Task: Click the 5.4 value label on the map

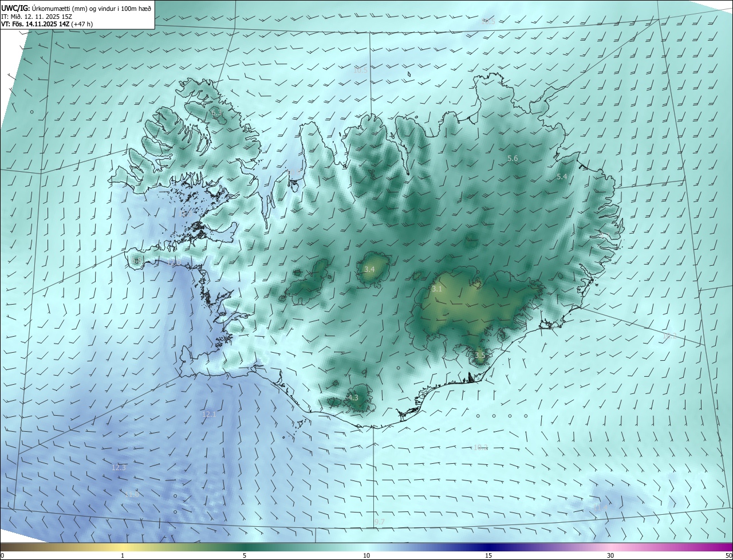Action: point(562,177)
